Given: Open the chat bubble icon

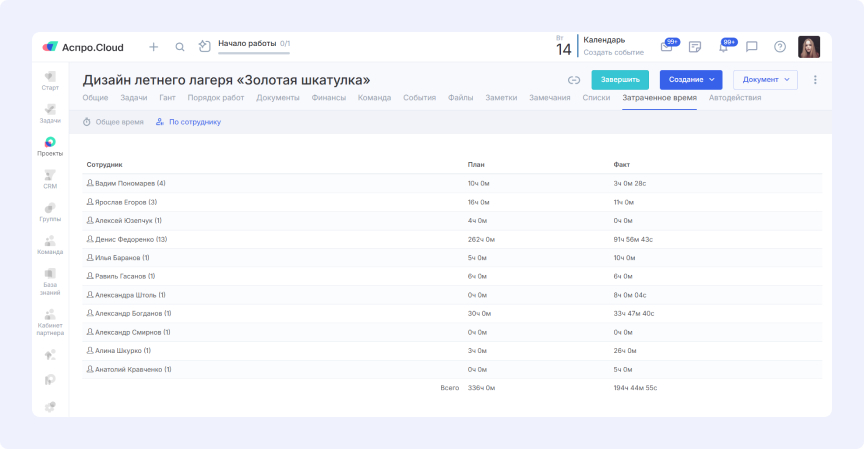Looking at the screenshot, I should pos(752,47).
